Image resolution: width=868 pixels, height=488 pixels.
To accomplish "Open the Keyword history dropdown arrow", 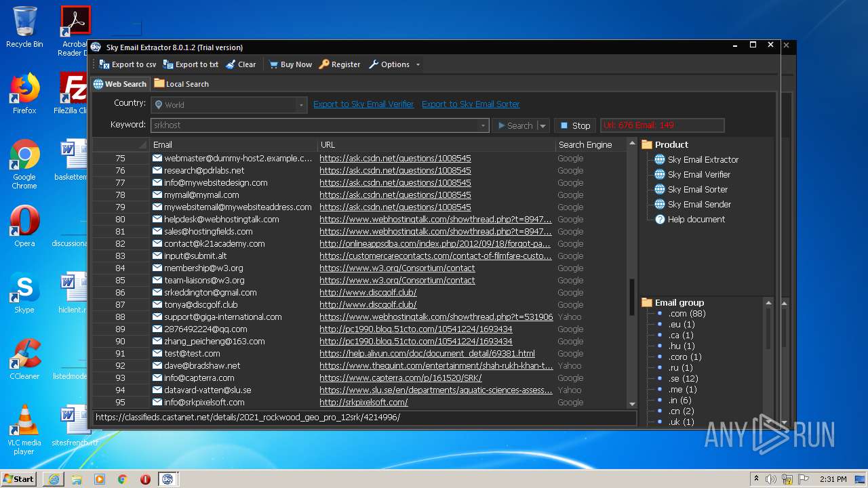I will (483, 125).
